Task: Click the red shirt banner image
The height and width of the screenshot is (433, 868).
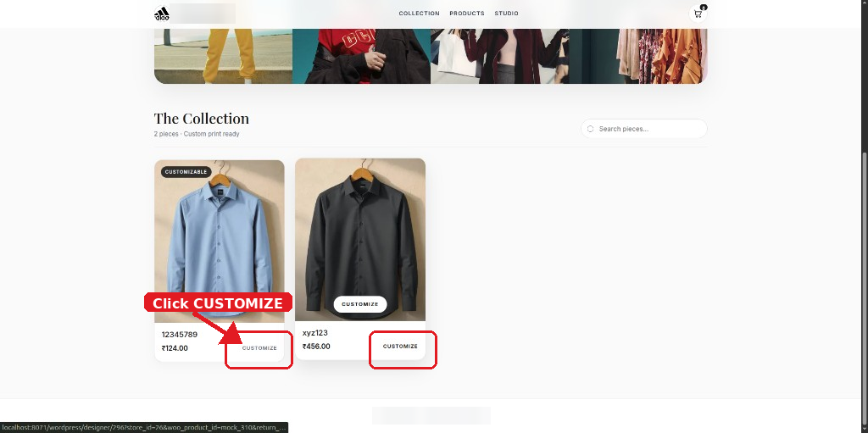Action: coord(361,56)
